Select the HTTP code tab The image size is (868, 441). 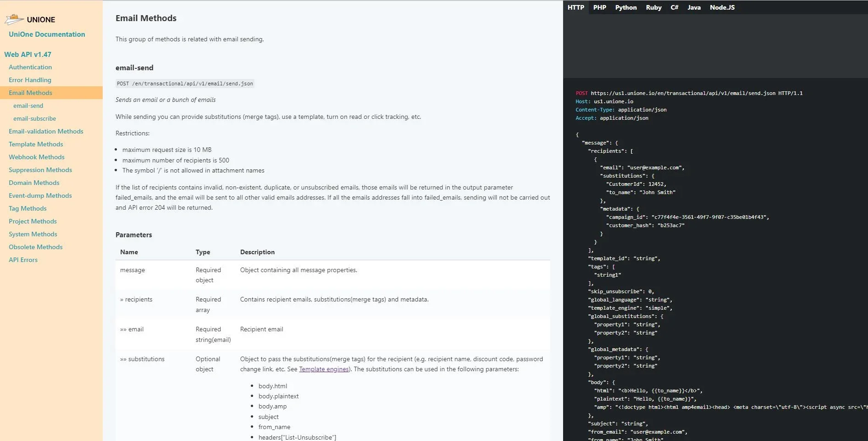pyautogui.click(x=575, y=7)
